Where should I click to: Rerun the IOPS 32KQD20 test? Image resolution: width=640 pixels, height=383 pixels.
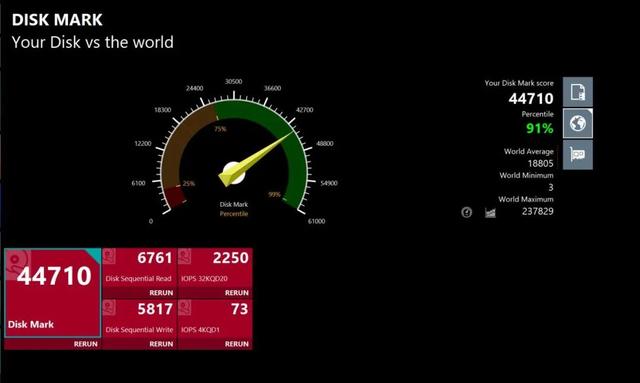coord(237,293)
